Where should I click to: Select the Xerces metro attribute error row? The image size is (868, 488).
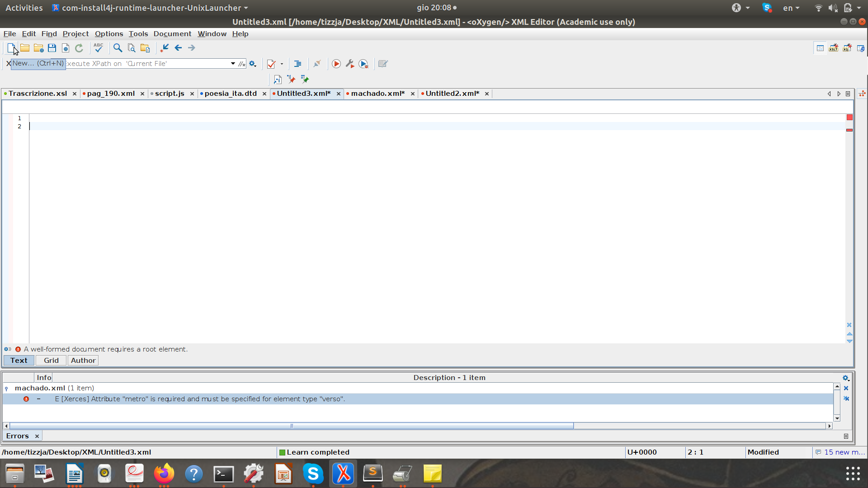tap(200, 399)
